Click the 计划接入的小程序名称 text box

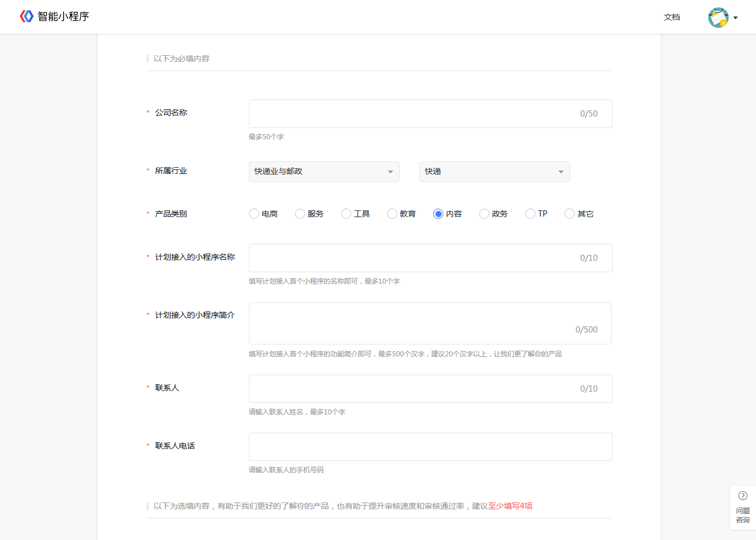[x=431, y=258]
